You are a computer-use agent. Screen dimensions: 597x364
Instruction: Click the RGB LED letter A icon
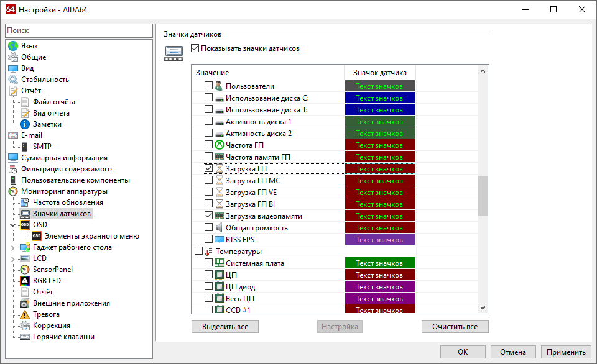(x=25, y=281)
